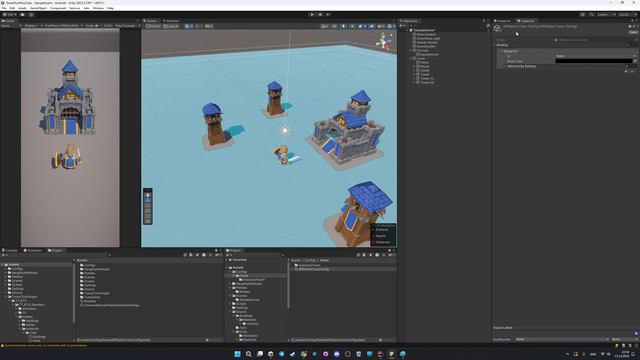The image size is (640, 360).
Task: Open the Local/Global rotation dropdown
Action: click(x=171, y=26)
